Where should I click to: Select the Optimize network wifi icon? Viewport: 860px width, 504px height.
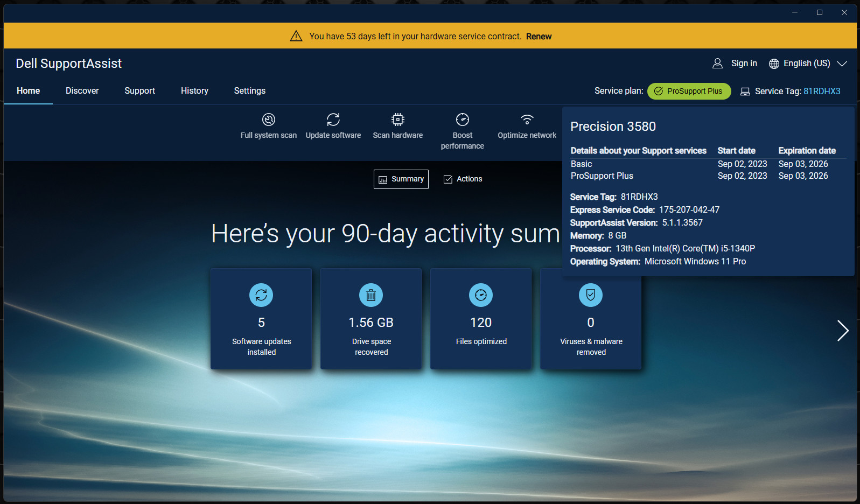click(527, 120)
